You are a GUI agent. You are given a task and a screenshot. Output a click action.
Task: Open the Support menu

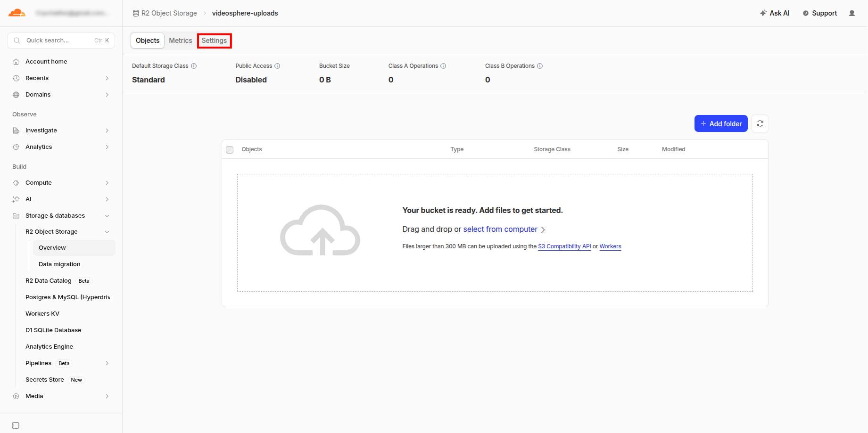pos(820,13)
